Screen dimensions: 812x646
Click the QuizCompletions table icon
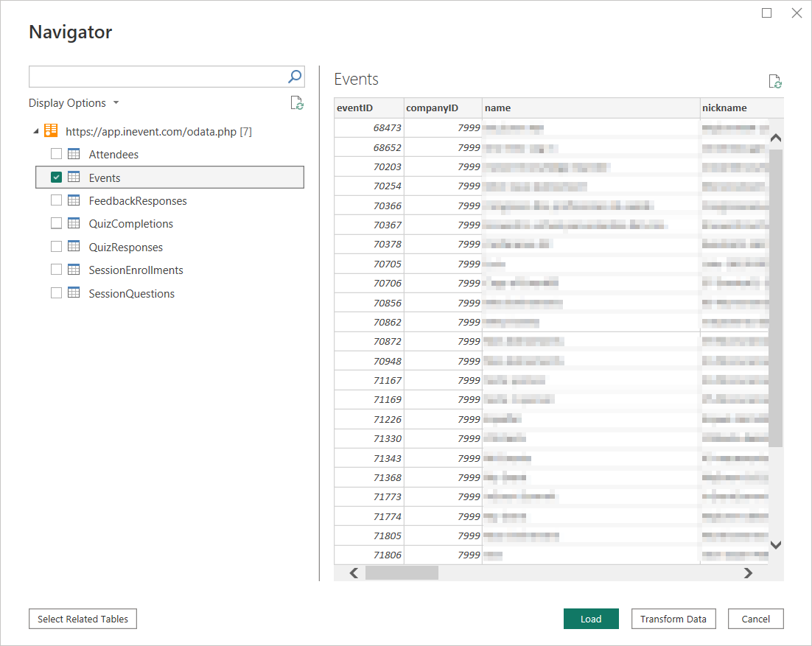pos(74,223)
